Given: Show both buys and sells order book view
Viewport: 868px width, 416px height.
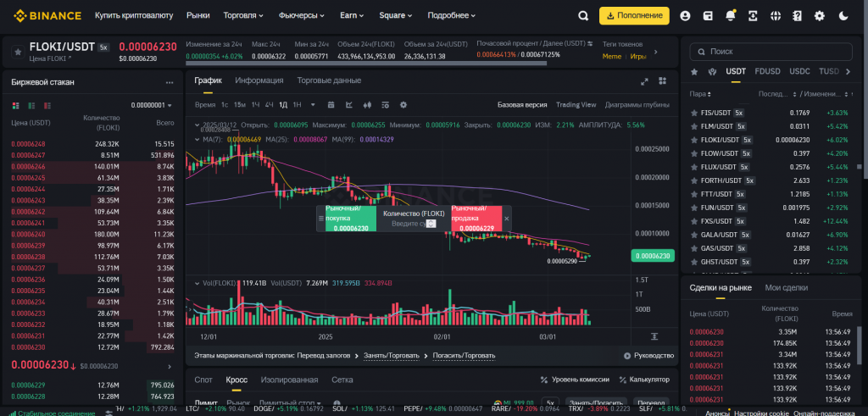Looking at the screenshot, I should [x=15, y=105].
